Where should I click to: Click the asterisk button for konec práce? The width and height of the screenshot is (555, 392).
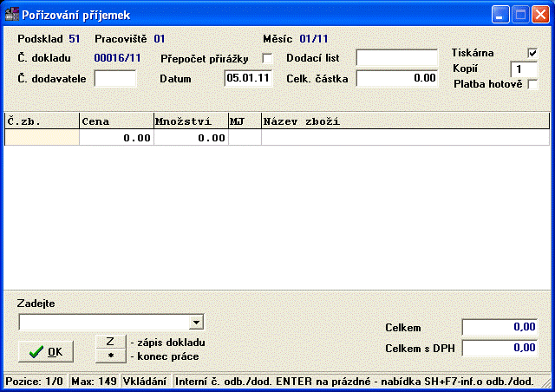point(111,356)
